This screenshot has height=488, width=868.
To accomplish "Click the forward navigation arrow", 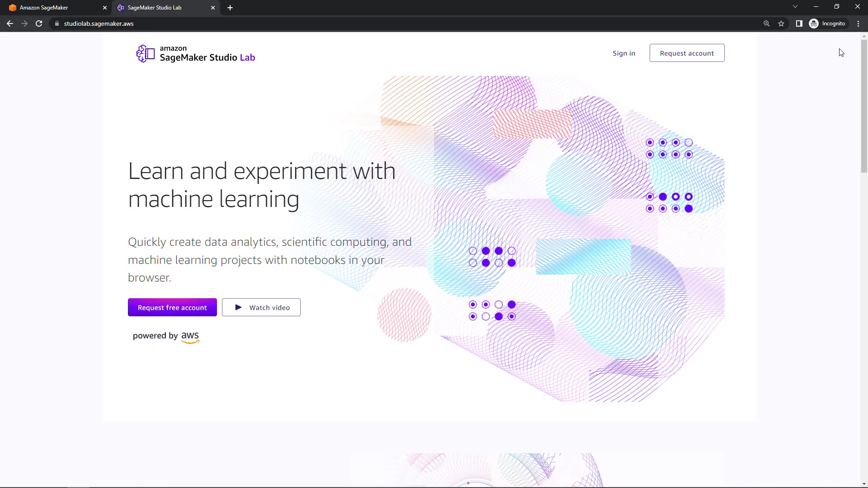I will 24,23.
